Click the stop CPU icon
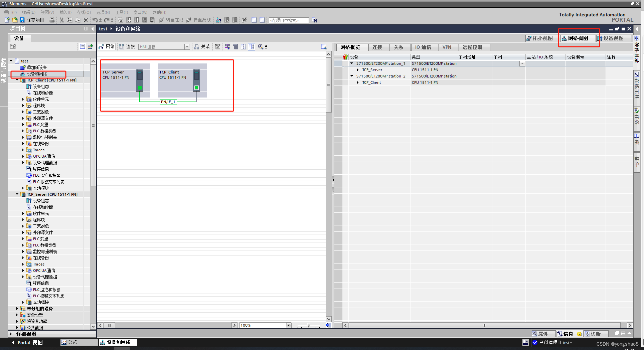 click(235, 20)
